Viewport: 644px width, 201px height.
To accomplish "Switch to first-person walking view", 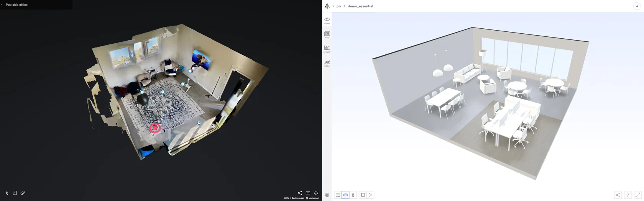I will (x=353, y=195).
